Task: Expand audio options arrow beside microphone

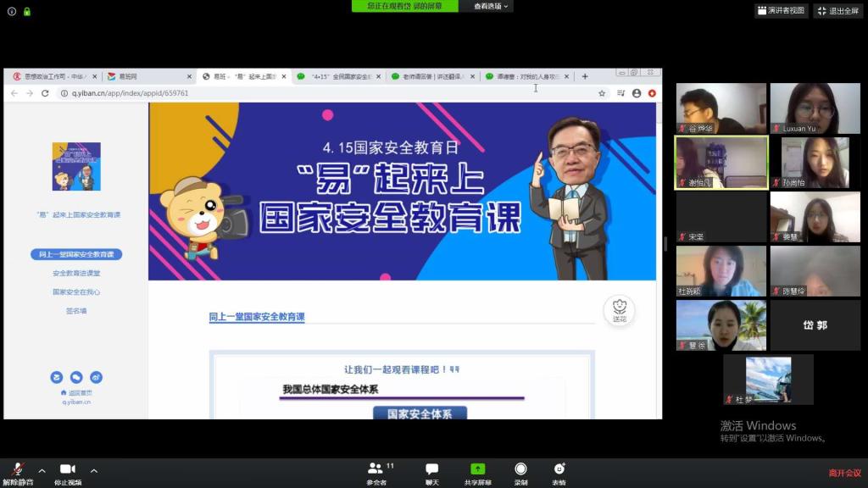Action: (42, 470)
